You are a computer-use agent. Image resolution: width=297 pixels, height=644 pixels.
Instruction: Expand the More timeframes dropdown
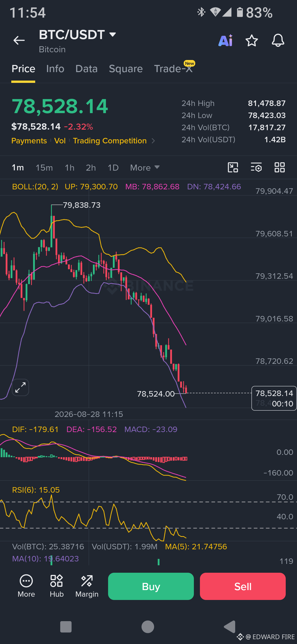145,168
